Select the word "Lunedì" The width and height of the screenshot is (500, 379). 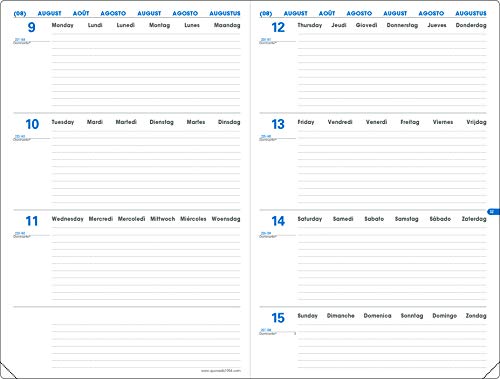[126, 25]
